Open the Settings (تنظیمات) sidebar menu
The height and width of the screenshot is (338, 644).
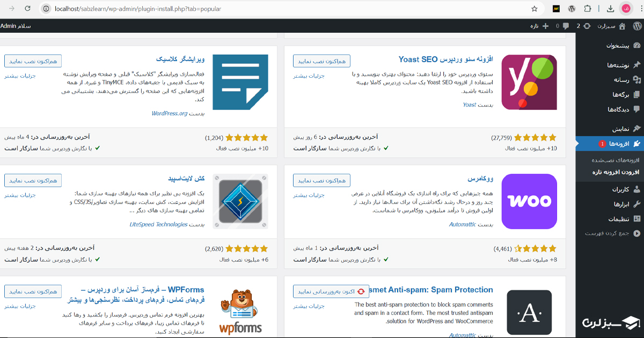click(x=609, y=219)
